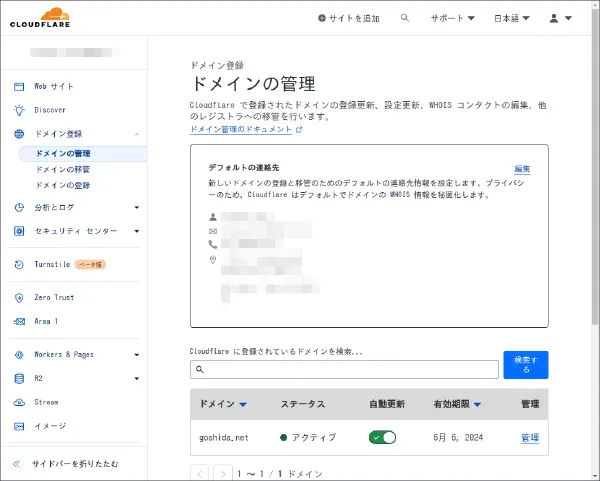Click next page pagination button
The height and width of the screenshot is (481, 600).
point(223,474)
